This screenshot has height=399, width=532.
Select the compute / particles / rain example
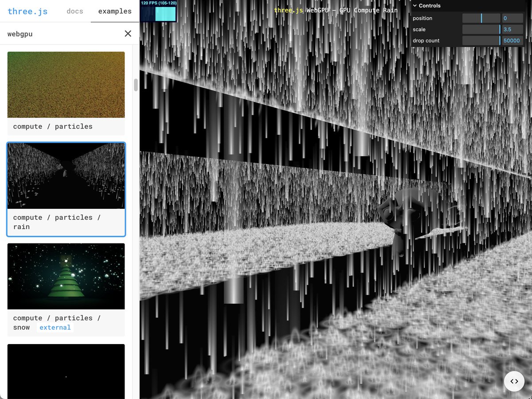[66, 176]
